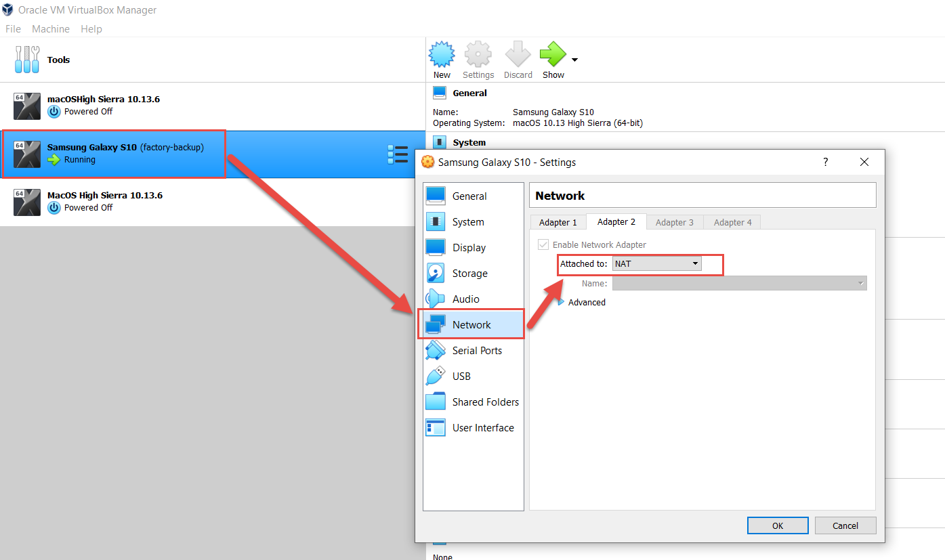
Task: Click Cancel in the Settings dialog
Action: click(x=845, y=525)
